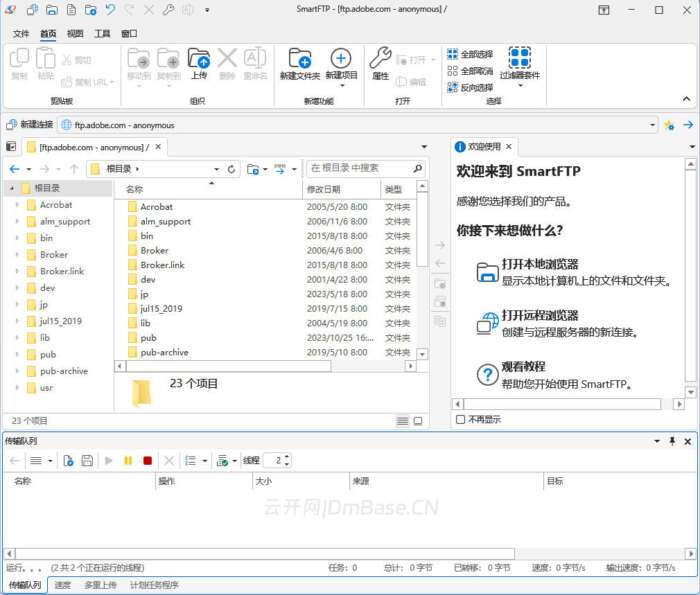This screenshot has width=700, height=595.
Task: Click the 2001/4/22 8:00 date cell
Action: 337,279
